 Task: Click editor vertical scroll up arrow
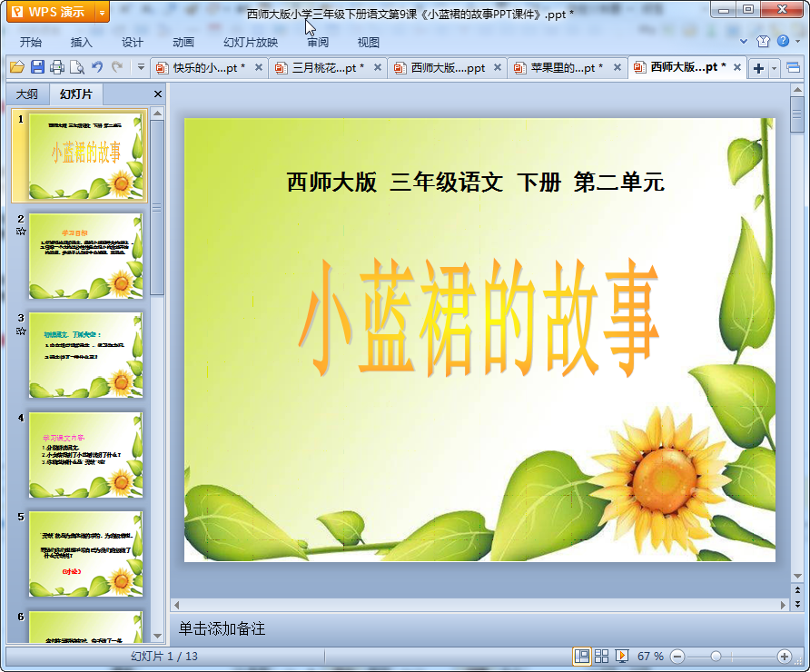(797, 90)
